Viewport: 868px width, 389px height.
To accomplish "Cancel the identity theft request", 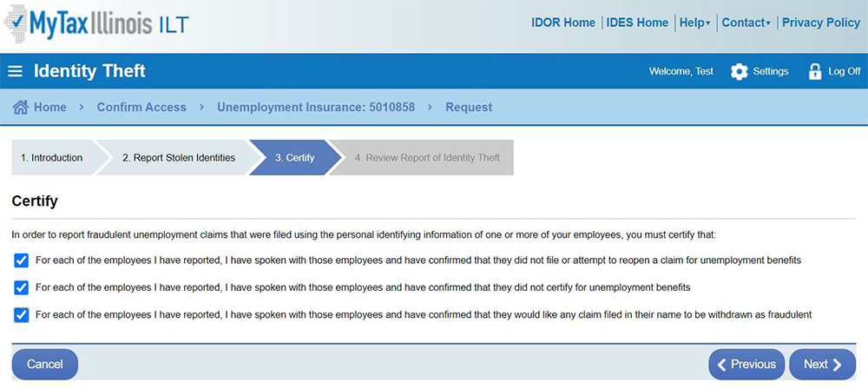I will click(44, 365).
